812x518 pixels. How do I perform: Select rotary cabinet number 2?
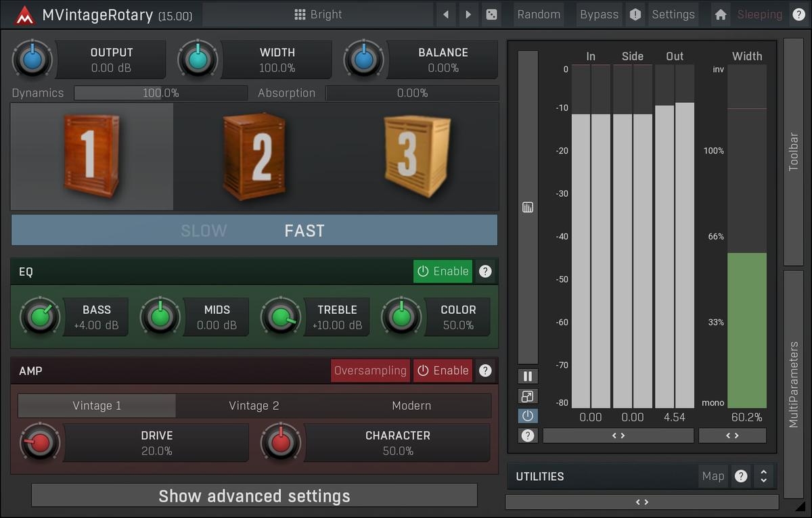click(x=254, y=156)
